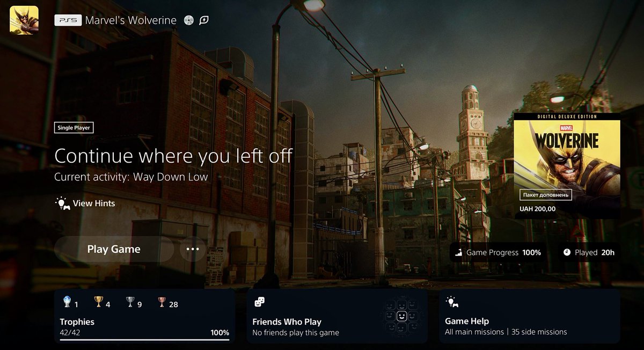Click the 4 gold trophies count
This screenshot has height=350, width=644.
[108, 304]
